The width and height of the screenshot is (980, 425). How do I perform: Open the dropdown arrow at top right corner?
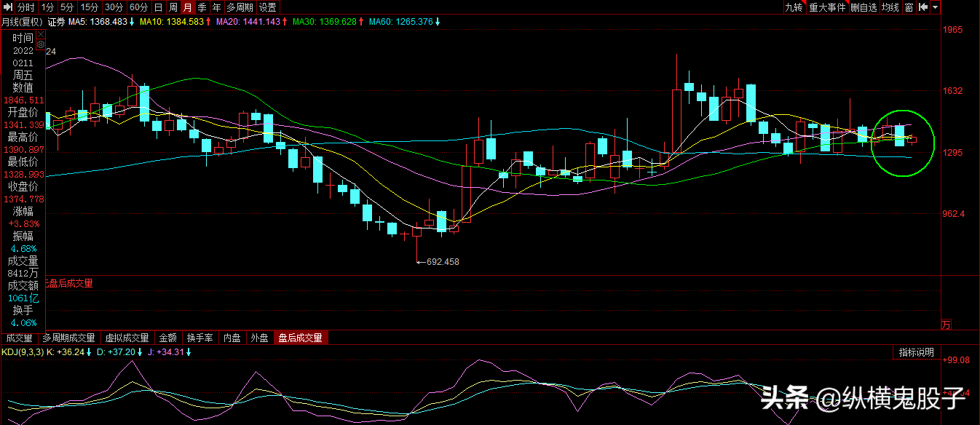pyautogui.click(x=935, y=7)
